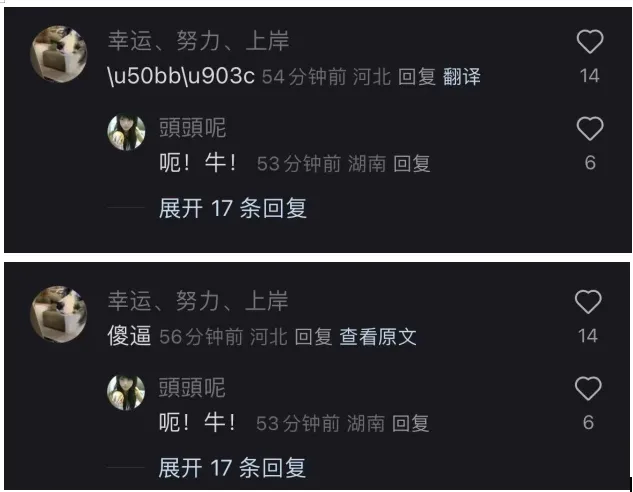
Task: Reply to 頭頭呢 in lower panel
Action: pos(411,424)
